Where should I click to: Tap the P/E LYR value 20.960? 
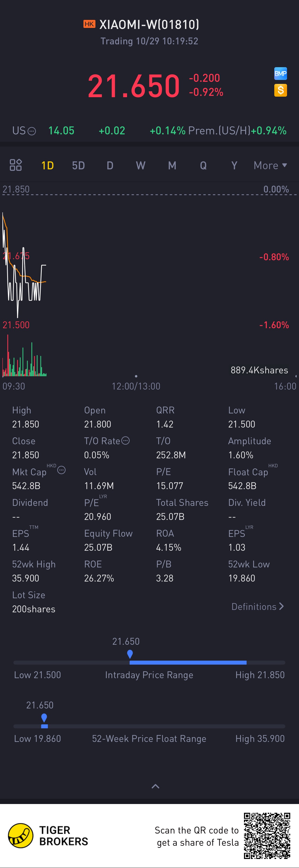coord(98,516)
